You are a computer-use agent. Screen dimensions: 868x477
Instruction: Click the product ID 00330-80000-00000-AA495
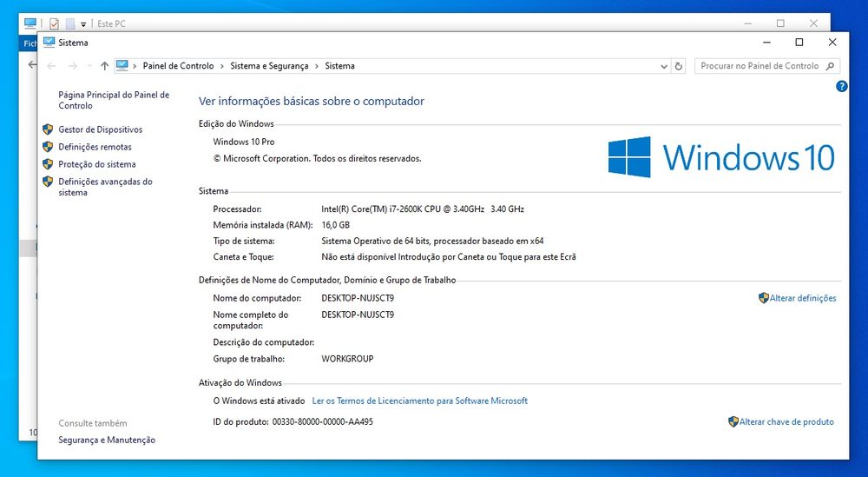(323, 421)
